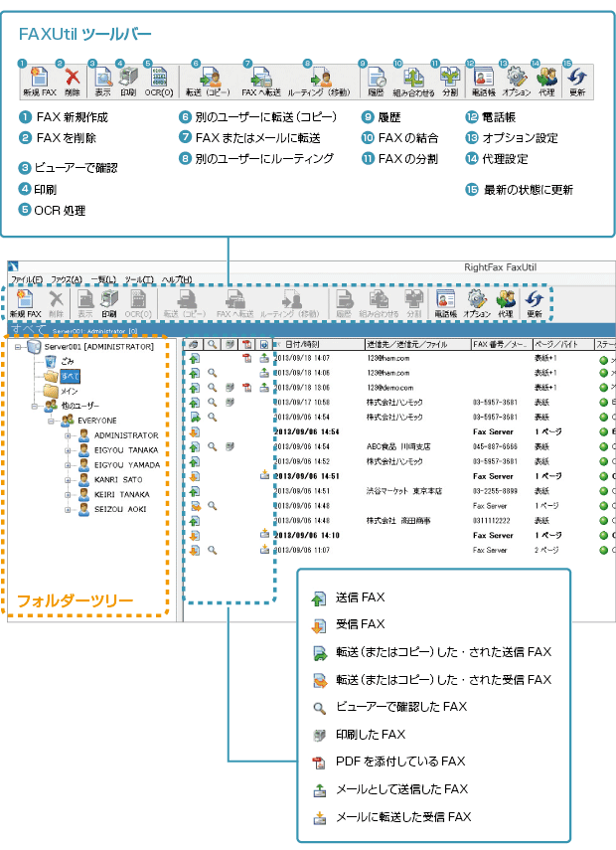Select the すべて folder in tree
The image size is (616, 850).
[70, 376]
